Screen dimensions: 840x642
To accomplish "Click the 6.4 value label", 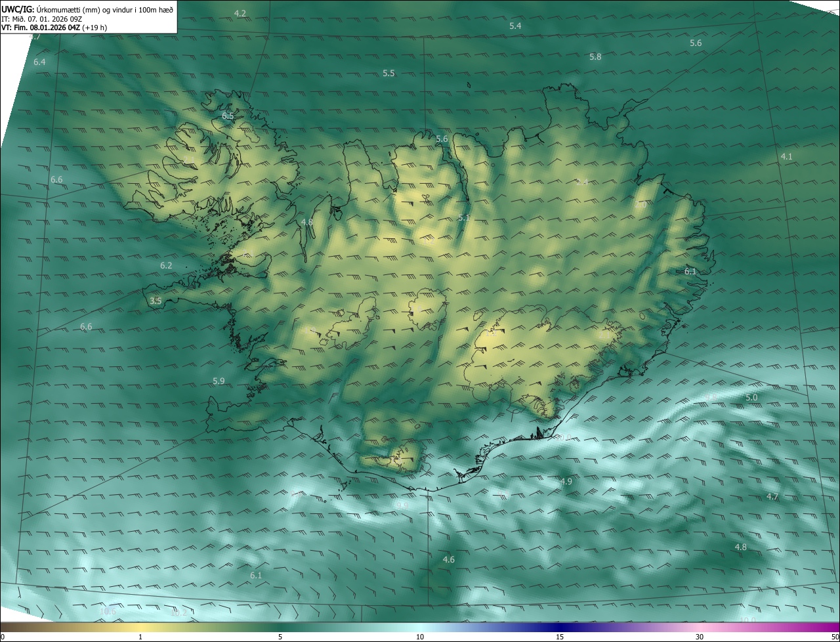I will pos(39,62).
